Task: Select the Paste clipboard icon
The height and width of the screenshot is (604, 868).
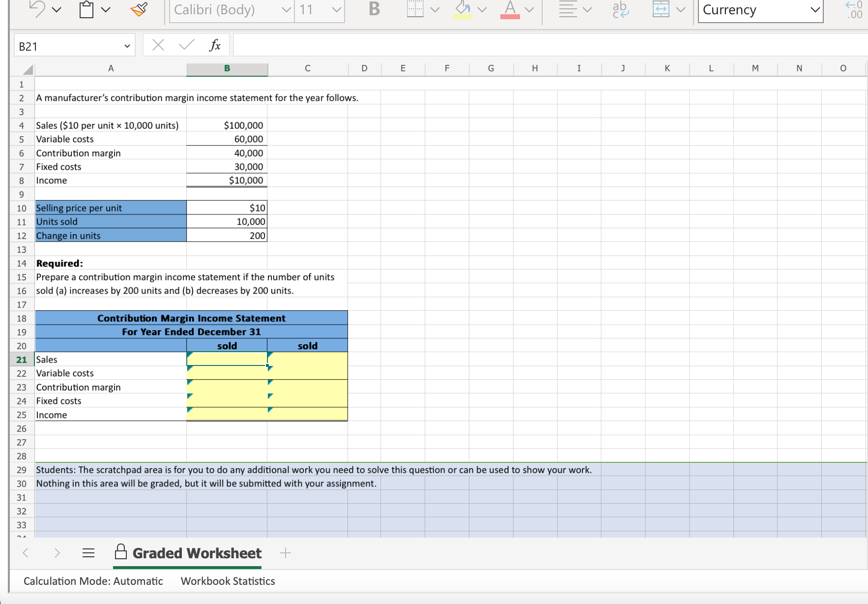Action: (87, 10)
